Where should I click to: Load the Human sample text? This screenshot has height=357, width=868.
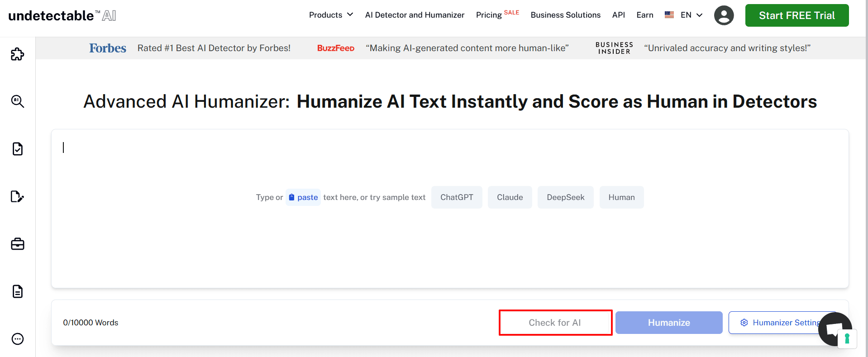click(621, 197)
